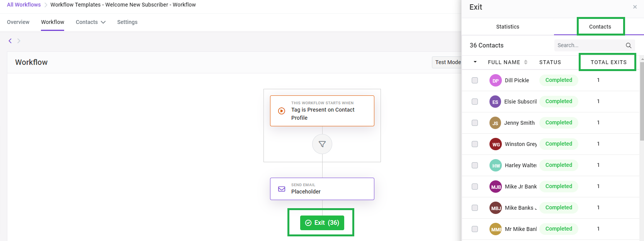Click the send email envelope icon
The image size is (644, 241).
click(x=282, y=189)
